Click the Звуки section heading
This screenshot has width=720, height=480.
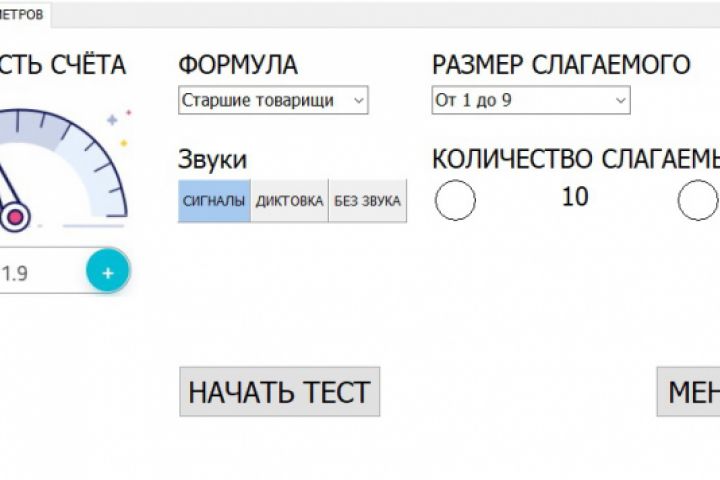(212, 160)
